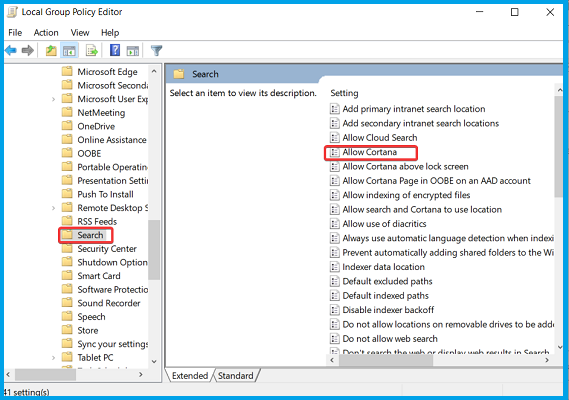Click the Sound Recorder folder icon
The image size is (569, 400).
(x=67, y=302)
